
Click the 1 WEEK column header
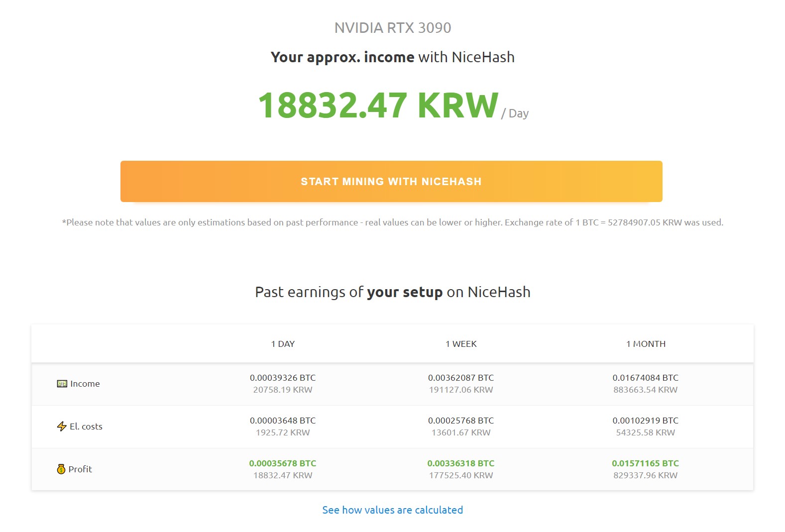click(461, 344)
